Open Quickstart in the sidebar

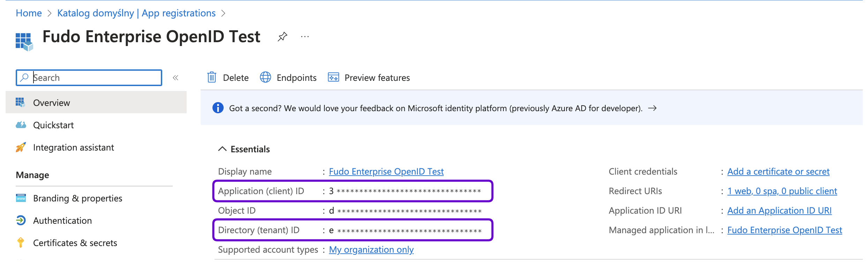53,125
